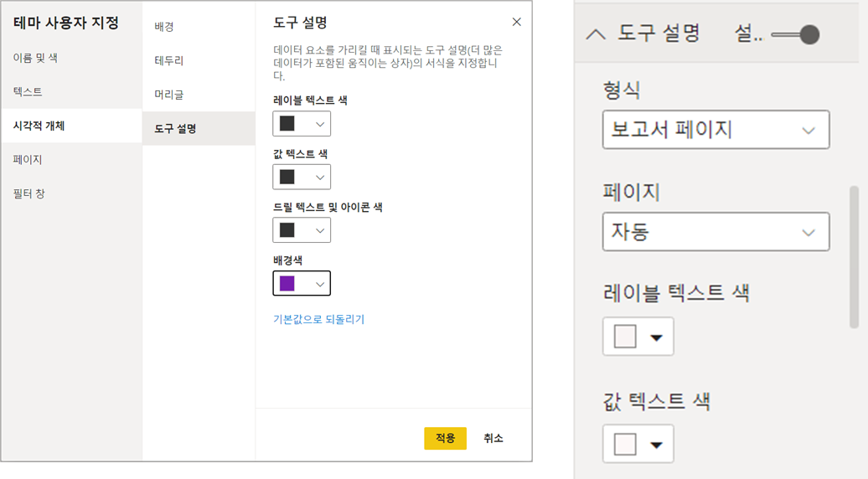Click format pane 레이블 텍스트 색 white swatch
This screenshot has width=868, height=479.
[x=625, y=337]
